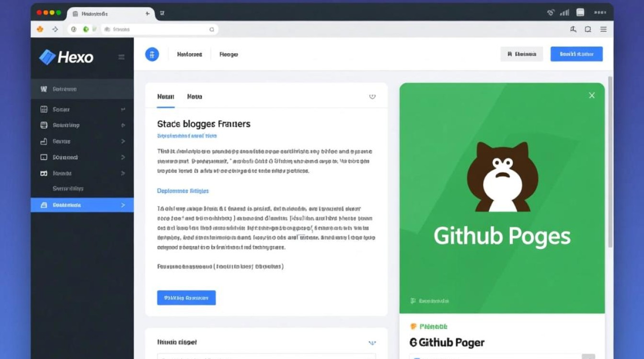644x359 pixels.
Task: Click the blue circular icon in header
Action: point(152,54)
